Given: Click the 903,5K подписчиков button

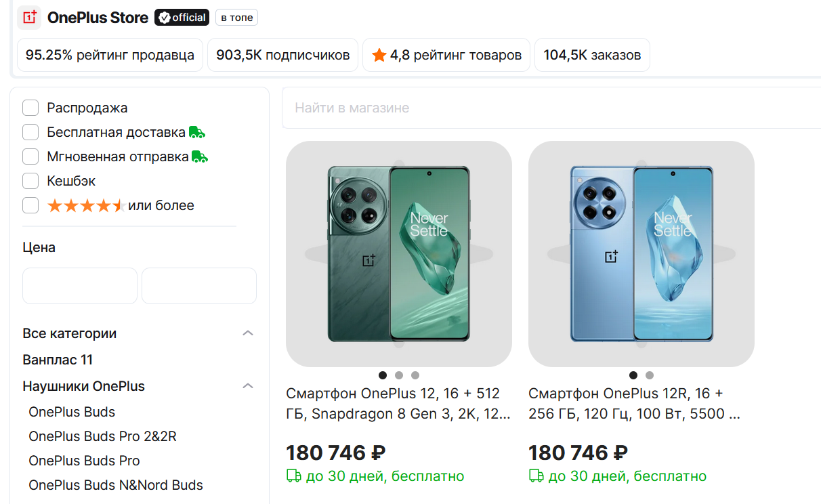Looking at the screenshot, I should pos(282,56).
